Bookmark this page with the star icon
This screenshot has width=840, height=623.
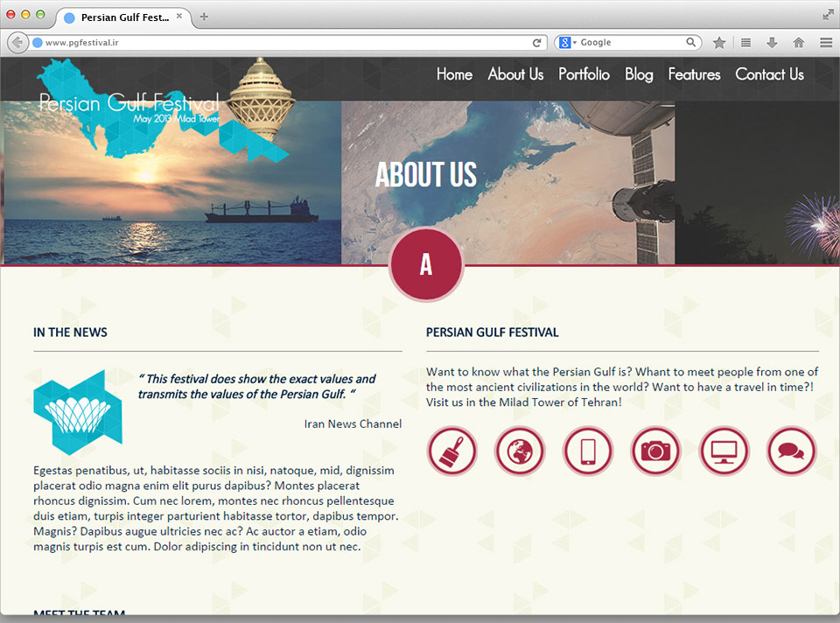click(719, 42)
